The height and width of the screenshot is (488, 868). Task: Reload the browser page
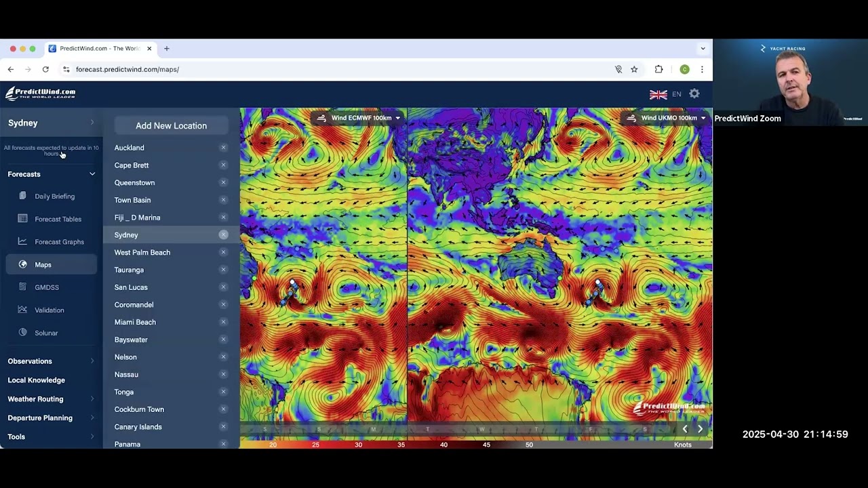(x=45, y=69)
